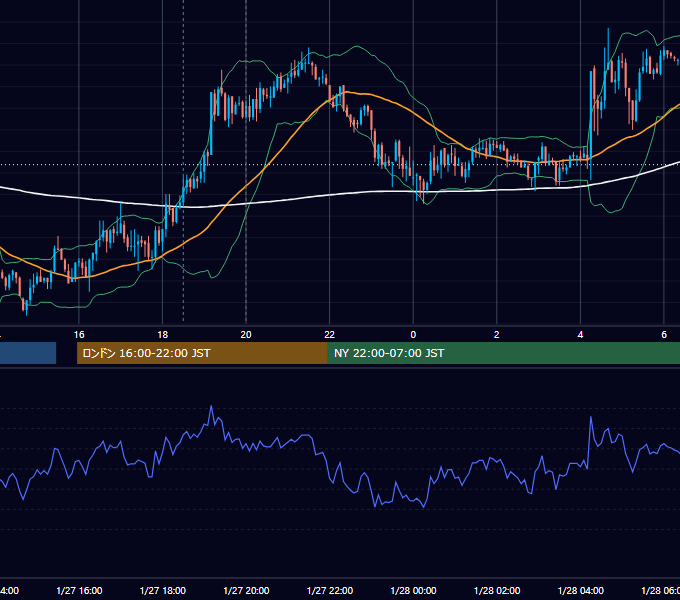Click the '1/27 20:00' date label below the oscillator

pos(246,590)
